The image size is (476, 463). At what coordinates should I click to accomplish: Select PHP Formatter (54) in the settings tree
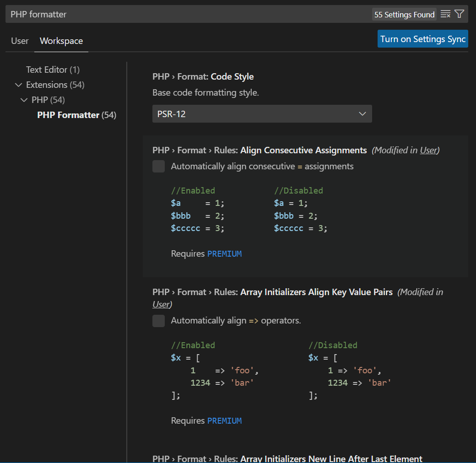pyautogui.click(x=76, y=115)
